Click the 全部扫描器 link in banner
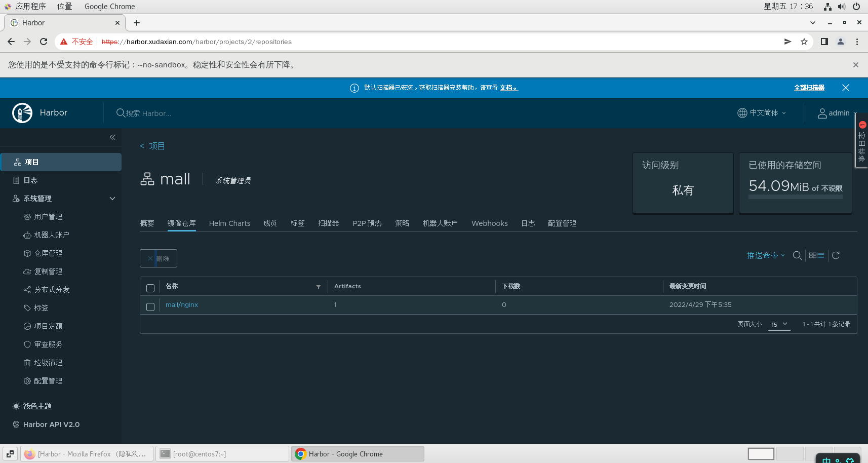Viewport: 868px width, 463px height. [x=809, y=88]
